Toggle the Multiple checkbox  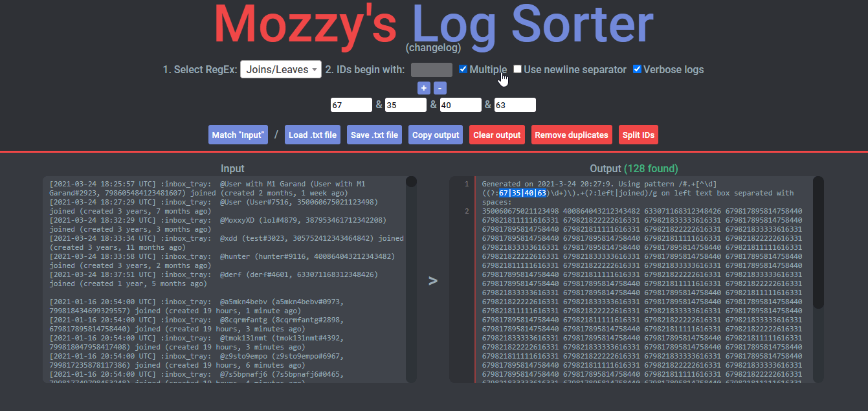point(463,69)
